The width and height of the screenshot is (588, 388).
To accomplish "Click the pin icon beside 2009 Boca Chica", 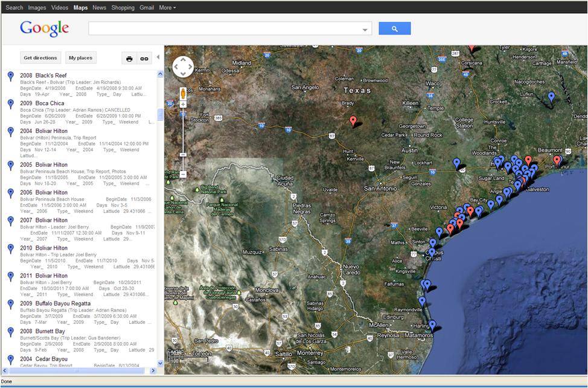I will click(x=11, y=104).
